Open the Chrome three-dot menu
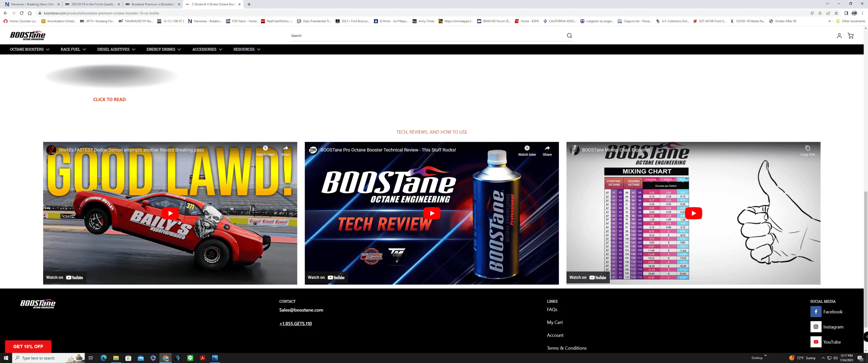This screenshot has width=868, height=363. click(862, 13)
